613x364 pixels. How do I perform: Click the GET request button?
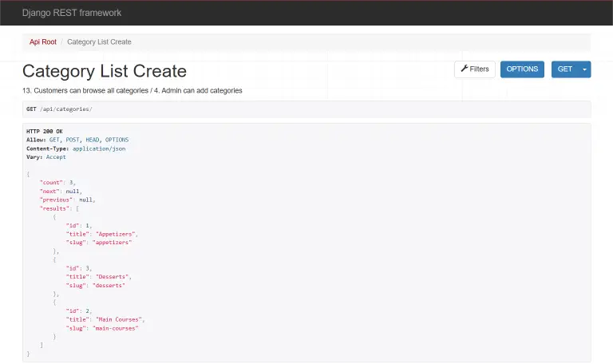click(565, 69)
